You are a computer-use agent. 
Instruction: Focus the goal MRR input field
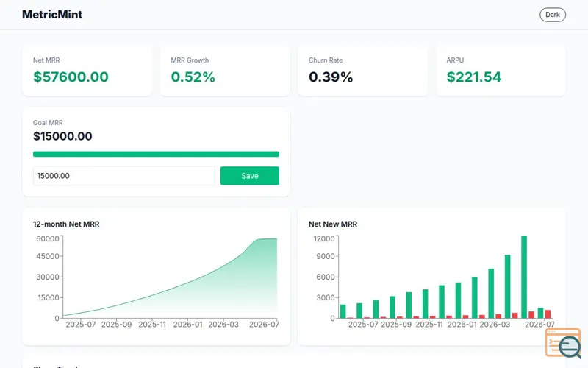pyautogui.click(x=124, y=176)
